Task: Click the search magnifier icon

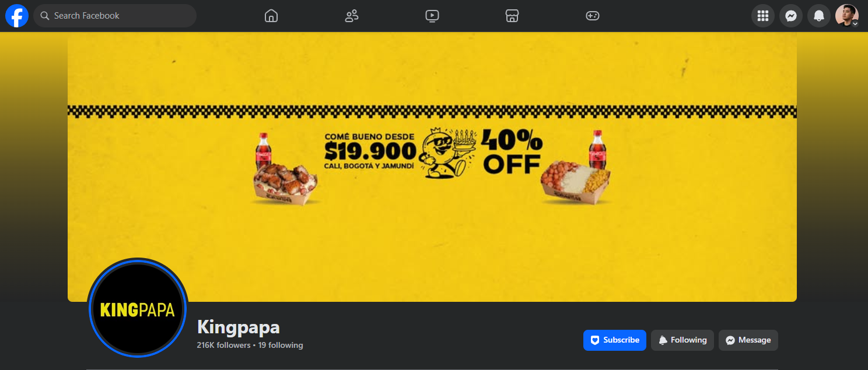Action: pos(45,16)
